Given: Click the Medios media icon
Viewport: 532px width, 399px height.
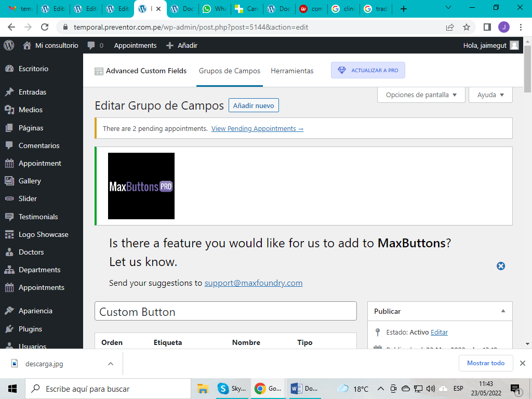Looking at the screenshot, I should pos(9,110).
